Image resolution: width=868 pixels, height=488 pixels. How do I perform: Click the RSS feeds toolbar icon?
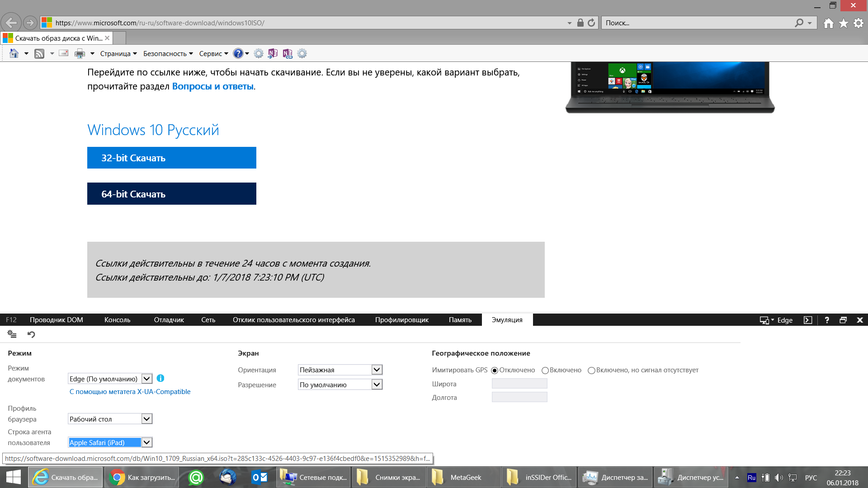39,54
